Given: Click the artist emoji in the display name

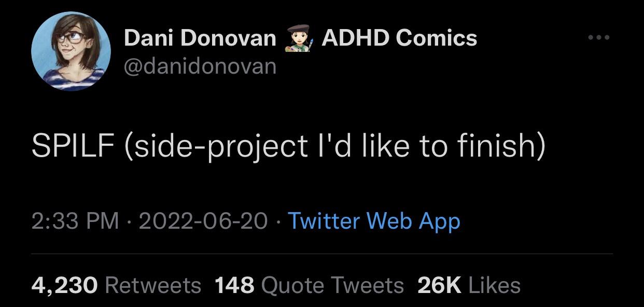Looking at the screenshot, I should coord(299,39).
